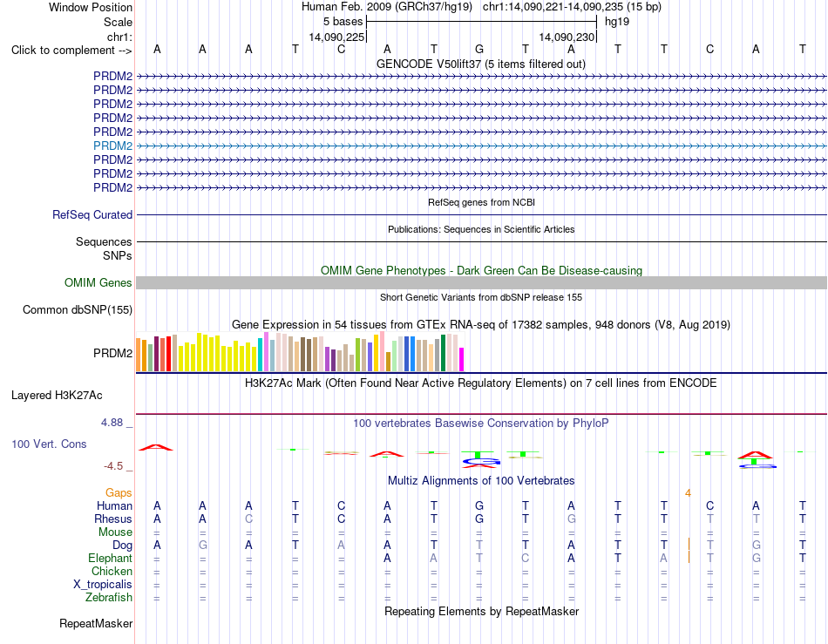Viewport: 828px width, 644px height.
Task: Click the GENCODE V50lift37 track title
Action: pyautogui.click(x=480, y=64)
